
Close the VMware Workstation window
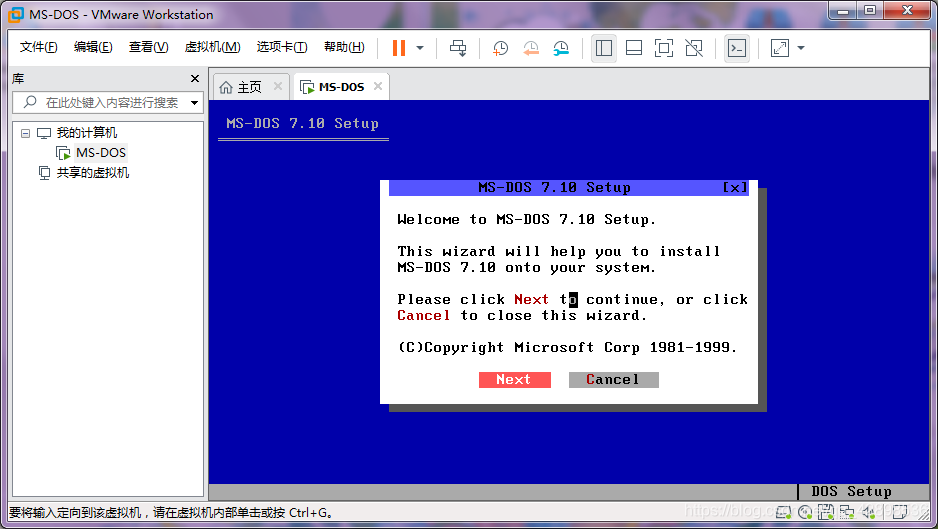907,11
